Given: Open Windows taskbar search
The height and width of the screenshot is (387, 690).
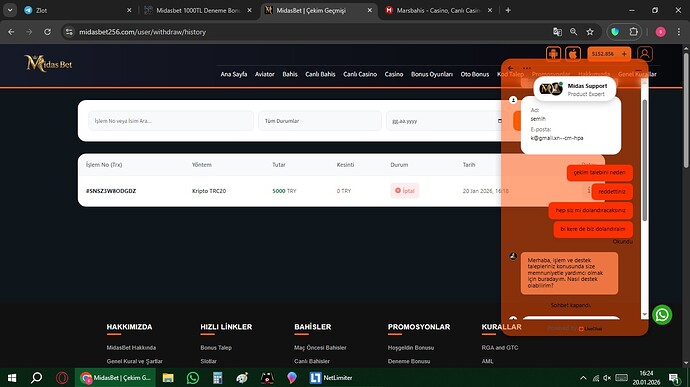Looking at the screenshot, I should tap(37, 378).
